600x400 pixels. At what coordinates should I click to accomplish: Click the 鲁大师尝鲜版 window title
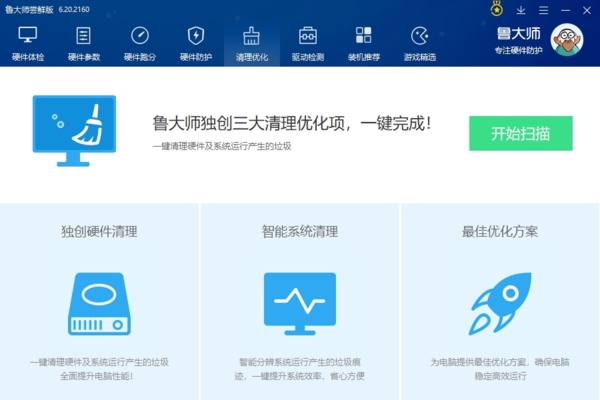click(29, 10)
